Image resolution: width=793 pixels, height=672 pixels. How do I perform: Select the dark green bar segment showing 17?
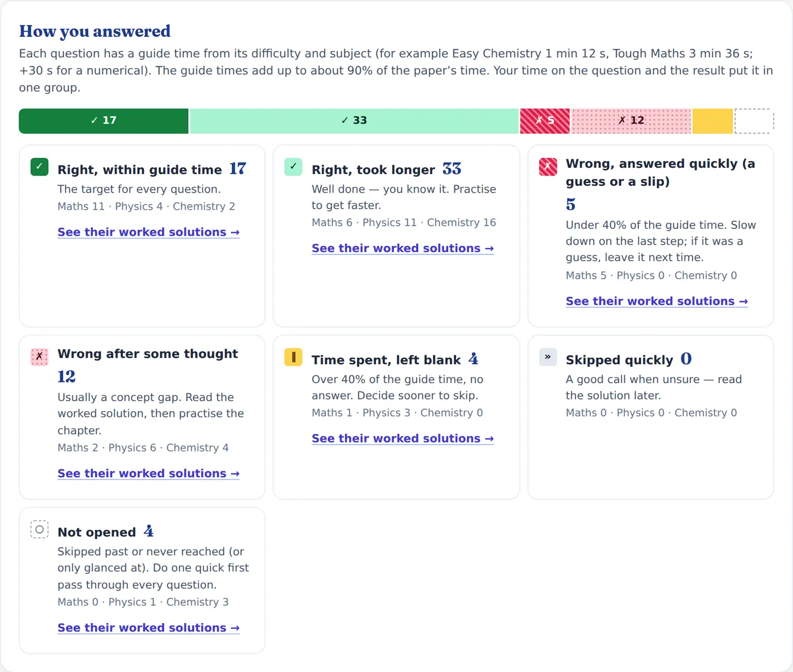[104, 121]
